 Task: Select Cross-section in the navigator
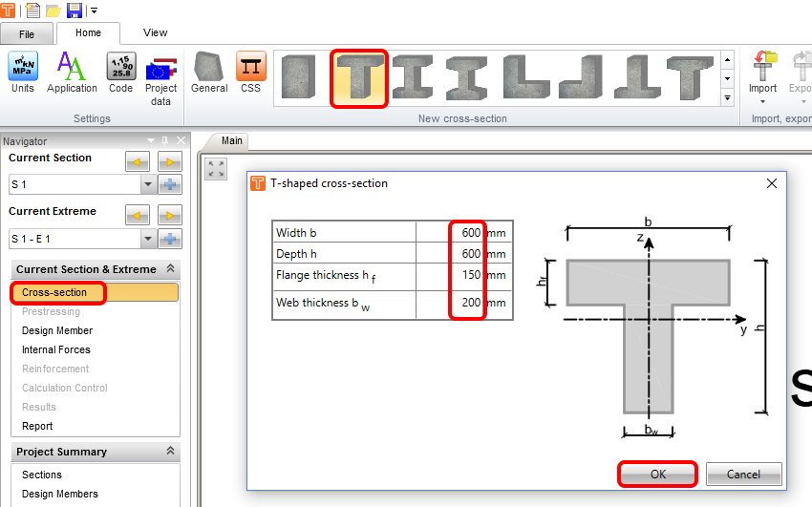[x=95, y=292]
